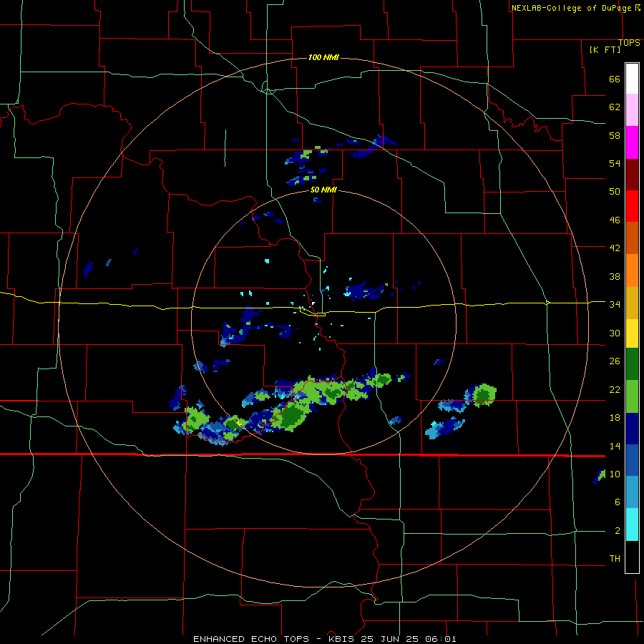
Task: Click the dark orange swatch below 46
Action: coord(632,238)
